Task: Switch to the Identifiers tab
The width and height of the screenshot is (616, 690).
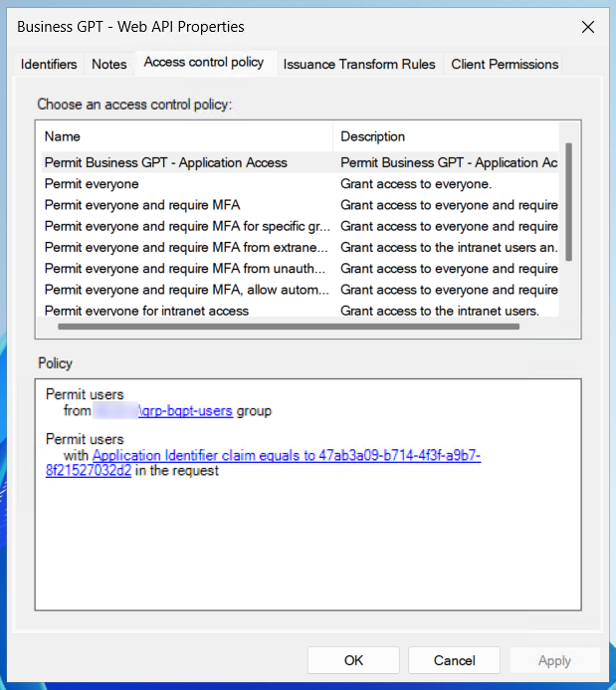Action: tap(49, 65)
